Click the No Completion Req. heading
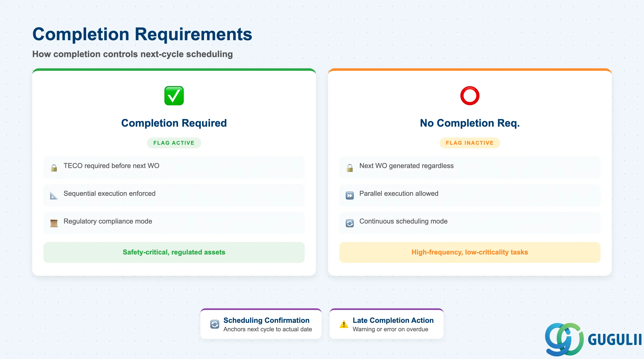 (470, 123)
